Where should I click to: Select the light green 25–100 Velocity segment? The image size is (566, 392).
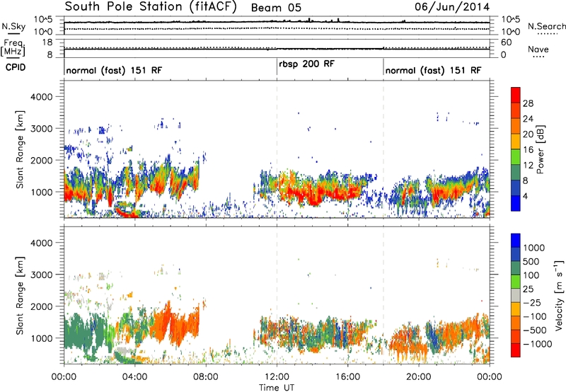click(516, 282)
